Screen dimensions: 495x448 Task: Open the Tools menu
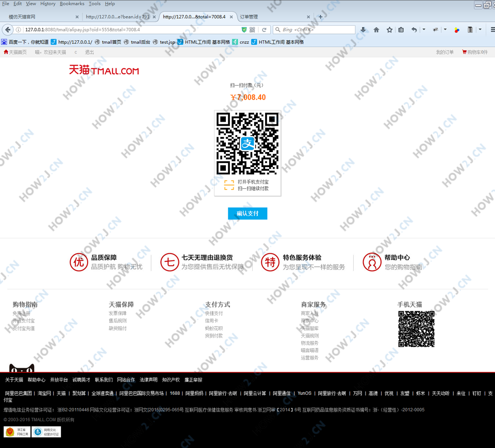point(95,4)
